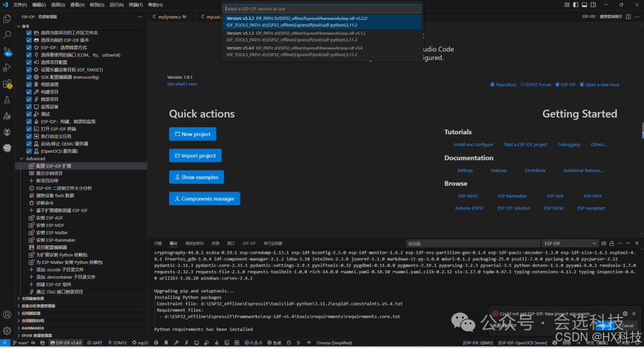This screenshot has height=348, width=644.
Task: Click the 筛选器 filter field in output panel
Action: coord(472,244)
